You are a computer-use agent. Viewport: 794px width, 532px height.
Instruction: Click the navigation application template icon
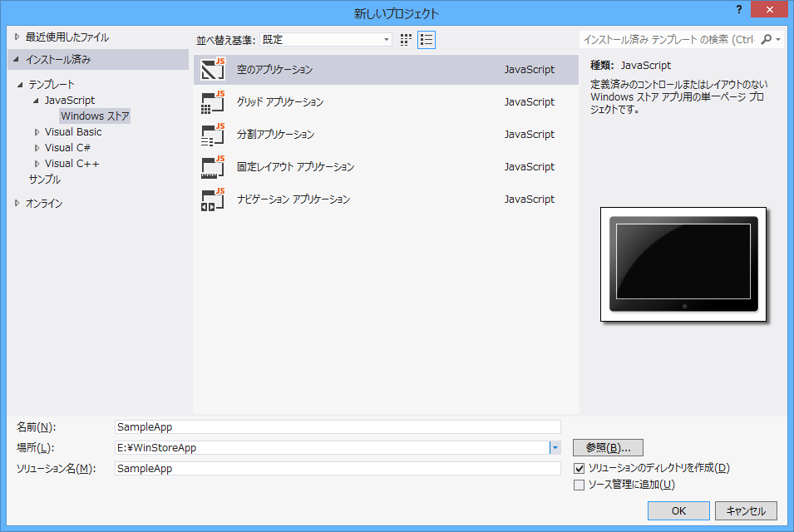[x=213, y=199]
